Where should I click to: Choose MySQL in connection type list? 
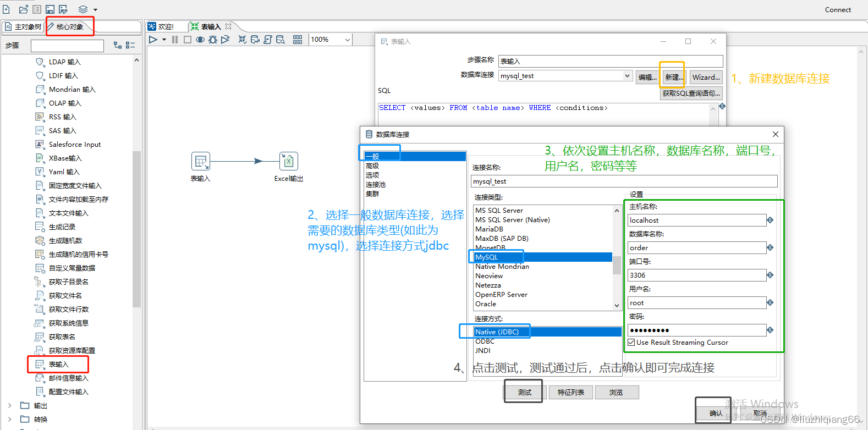tap(543, 257)
